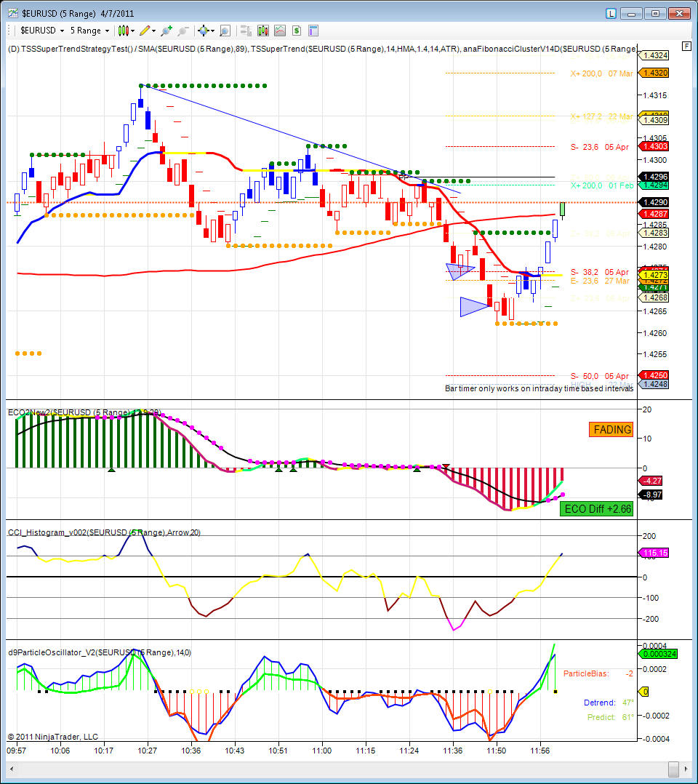Click the 'S- 50,0 05 Apr' Fibonacci label
Image resolution: width=698 pixels, height=784 pixels.
600,376
